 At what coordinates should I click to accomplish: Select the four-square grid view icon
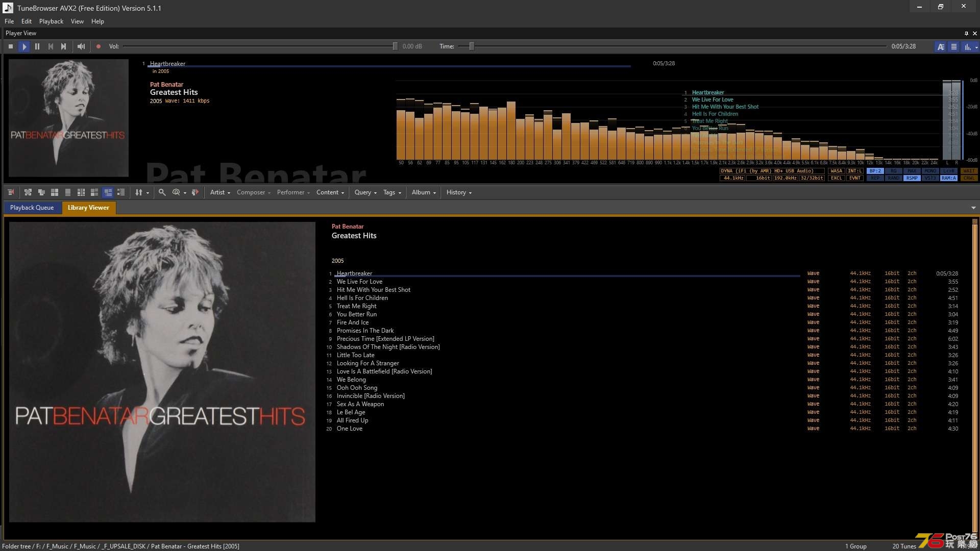55,192
